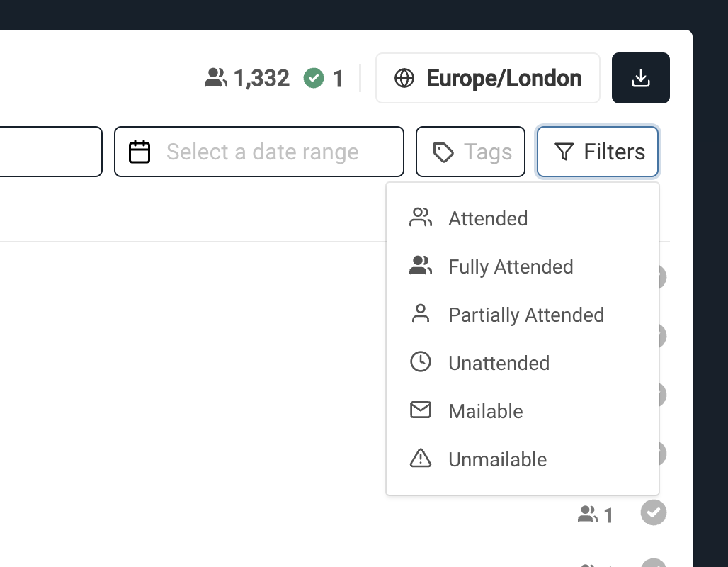Click the download export icon button
Screen dimensions: 728x567
pyautogui.click(x=640, y=78)
